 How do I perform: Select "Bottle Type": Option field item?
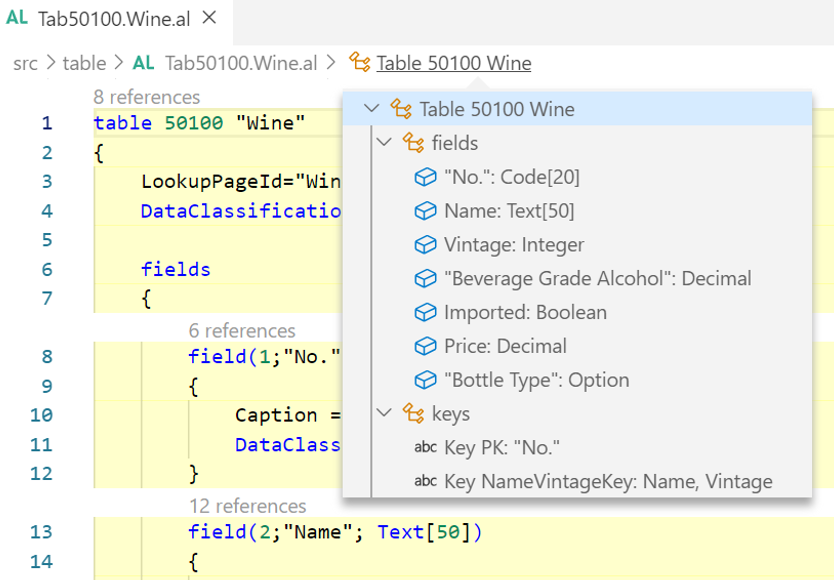536,380
